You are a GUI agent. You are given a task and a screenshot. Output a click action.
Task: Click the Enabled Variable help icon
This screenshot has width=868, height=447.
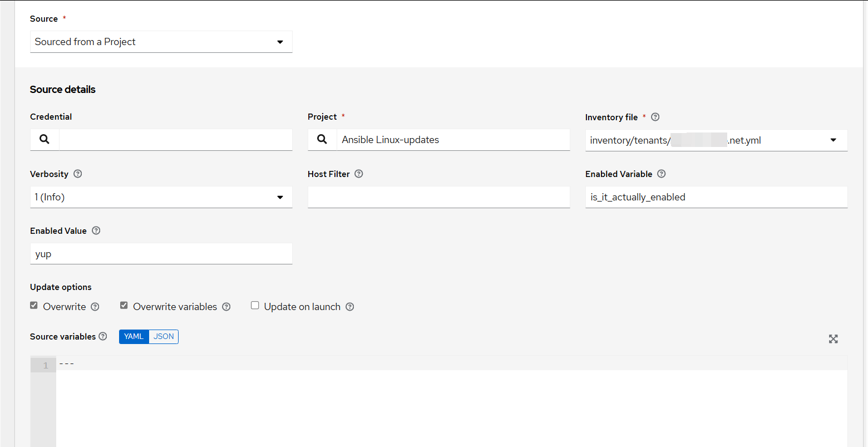pyautogui.click(x=662, y=174)
